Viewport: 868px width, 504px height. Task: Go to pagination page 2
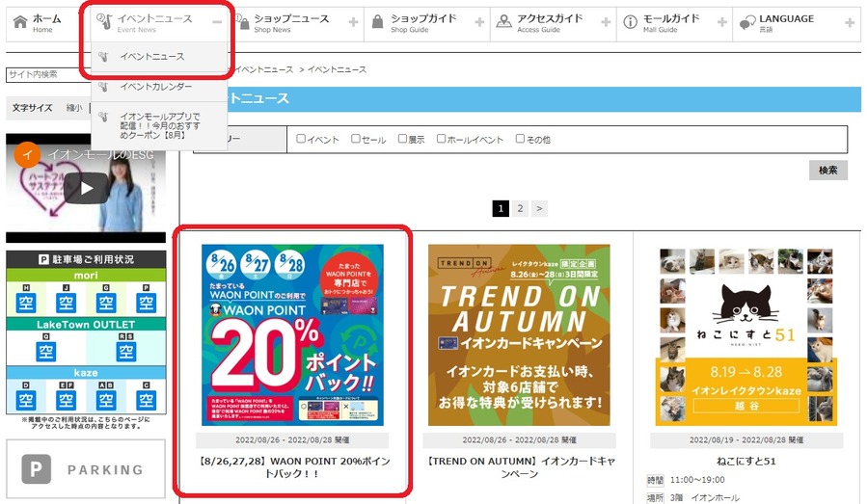tap(520, 208)
